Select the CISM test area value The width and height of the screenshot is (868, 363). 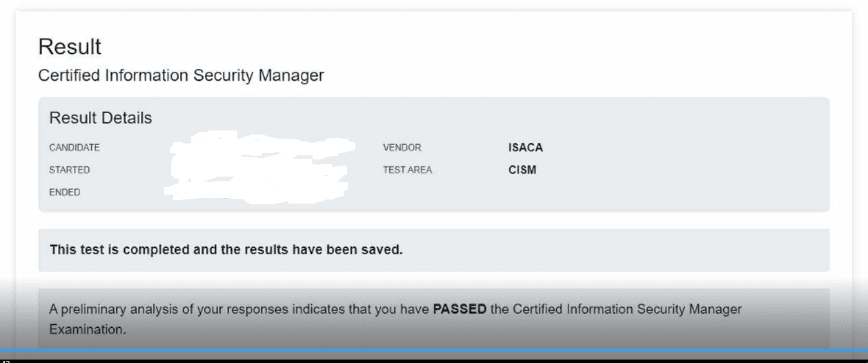point(522,170)
